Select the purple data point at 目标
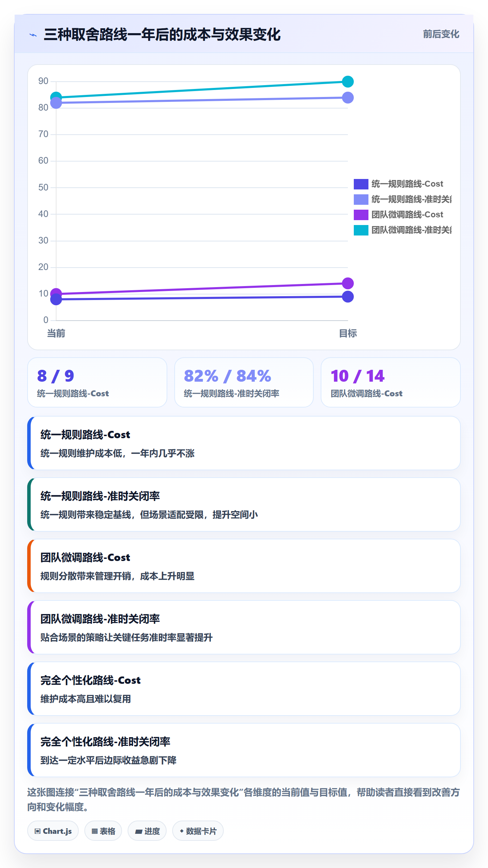 point(348,283)
